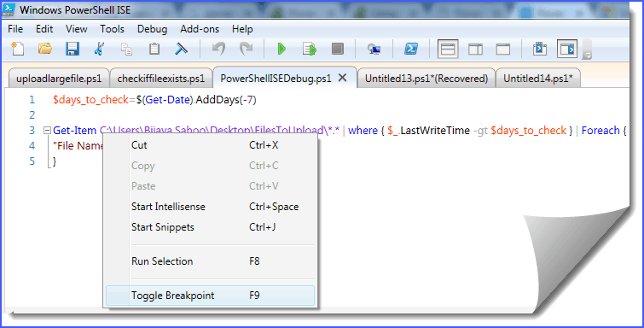Click the Cut scissors toolbar icon
Image resolution: width=644 pixels, height=328 pixels.
tap(99, 49)
